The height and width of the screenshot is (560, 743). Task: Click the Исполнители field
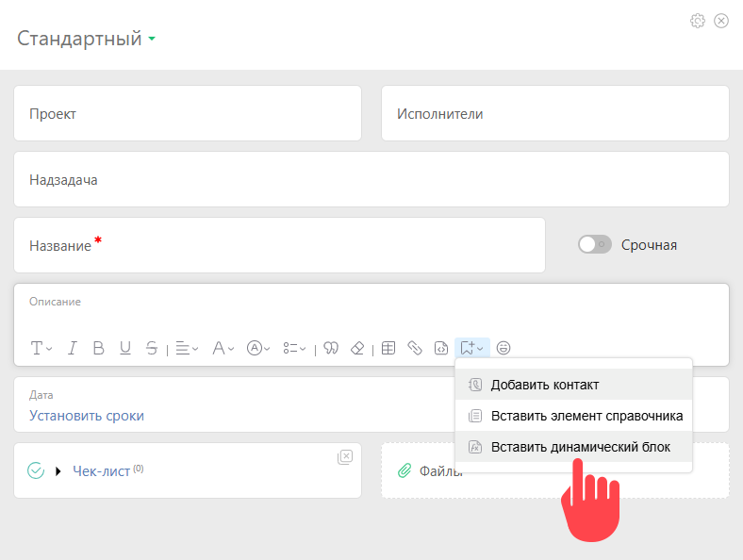tap(554, 113)
